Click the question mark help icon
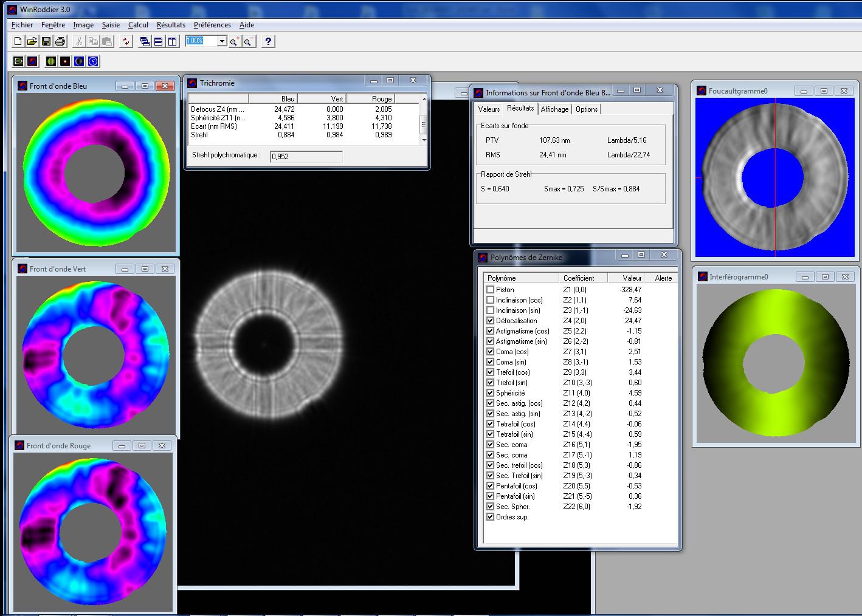Image resolution: width=862 pixels, height=616 pixels. 268,41
